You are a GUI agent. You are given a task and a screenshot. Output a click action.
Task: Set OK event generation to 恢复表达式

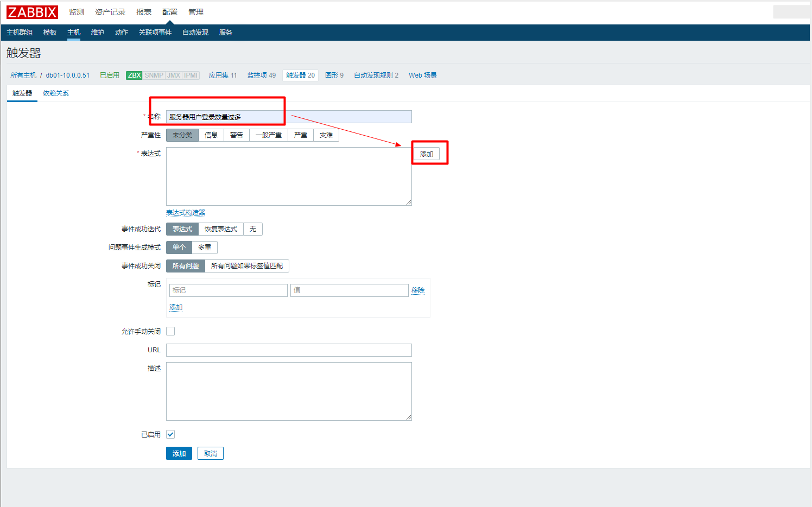[221, 229]
